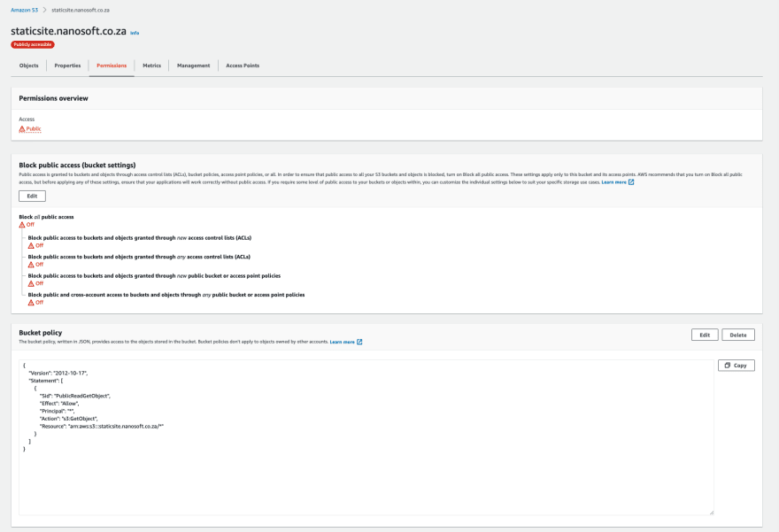Click the Resource arn line in policy

pos(102,426)
